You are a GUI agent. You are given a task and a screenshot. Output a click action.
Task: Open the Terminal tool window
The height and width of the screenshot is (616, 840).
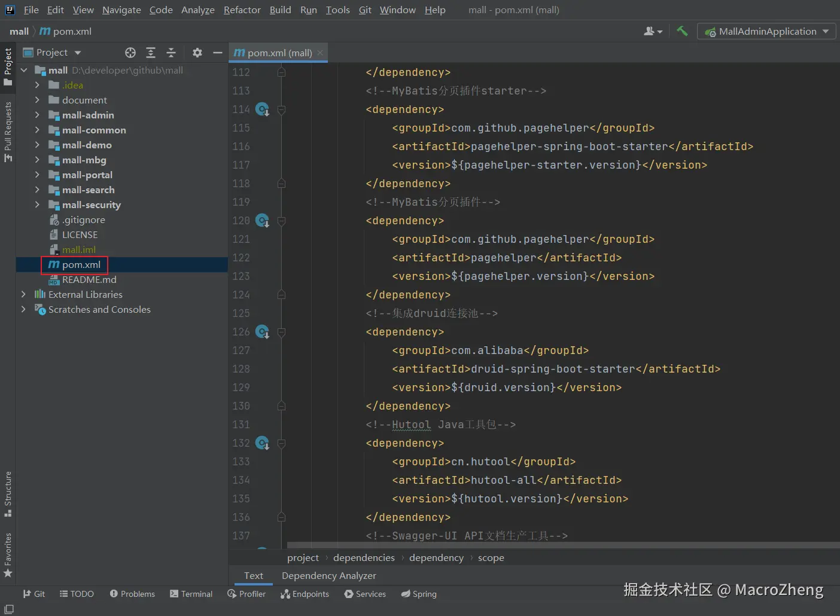[x=191, y=594]
